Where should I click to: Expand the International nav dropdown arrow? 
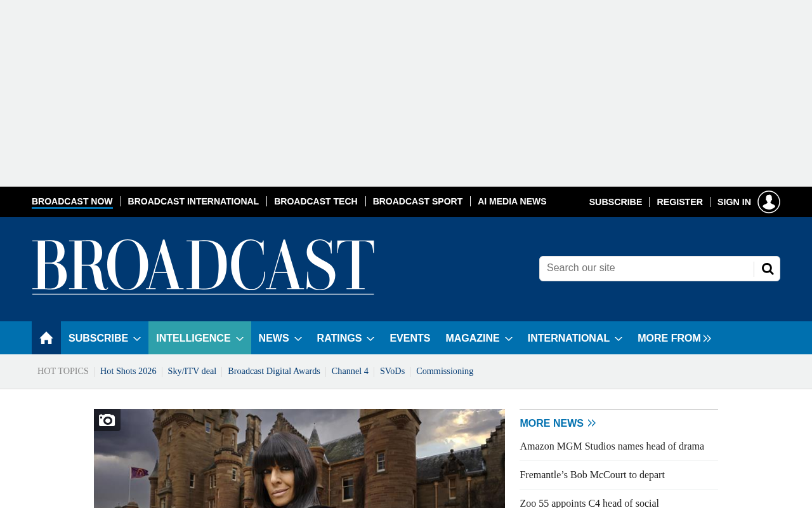[619, 339]
